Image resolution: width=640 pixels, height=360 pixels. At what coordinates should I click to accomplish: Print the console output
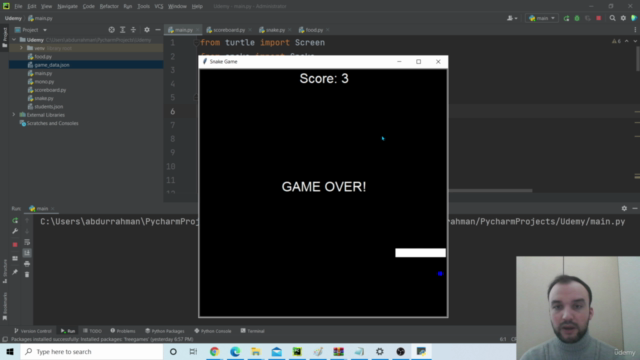click(x=27, y=264)
